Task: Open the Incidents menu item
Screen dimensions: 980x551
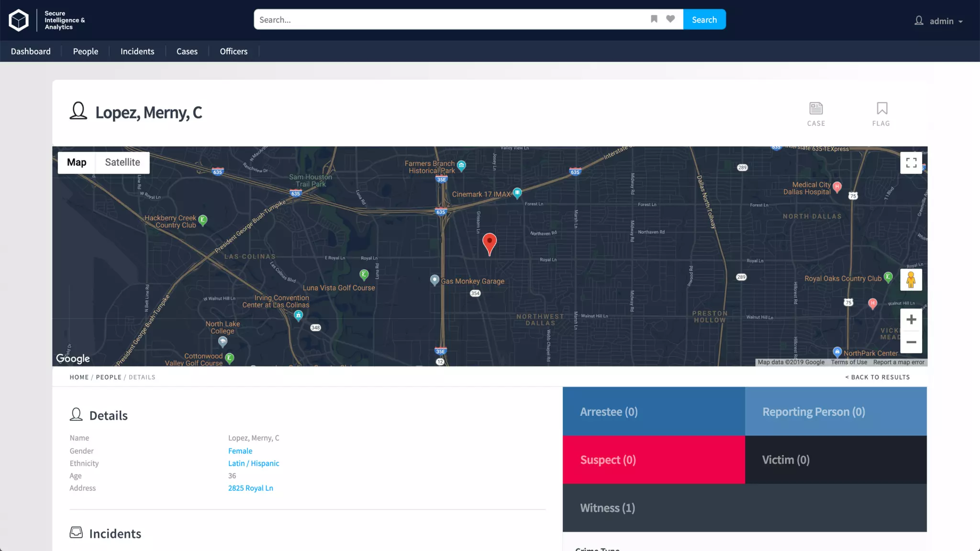Action: click(137, 51)
